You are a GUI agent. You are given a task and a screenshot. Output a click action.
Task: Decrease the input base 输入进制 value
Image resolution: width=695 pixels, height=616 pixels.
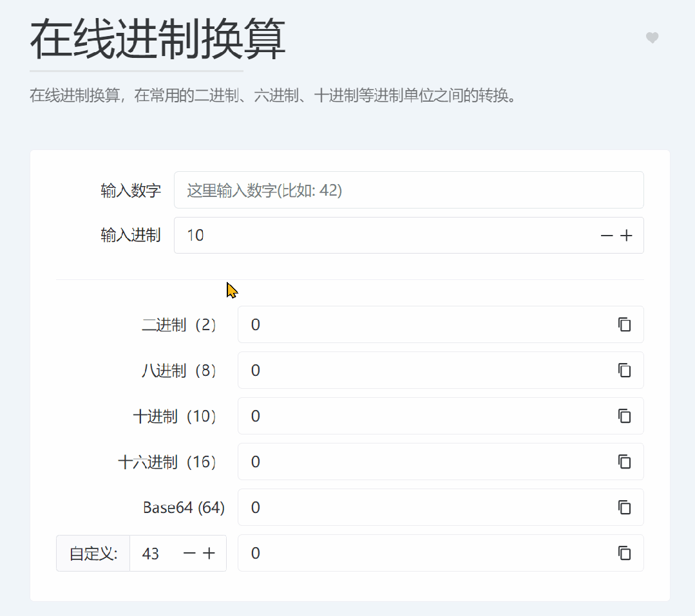607,236
